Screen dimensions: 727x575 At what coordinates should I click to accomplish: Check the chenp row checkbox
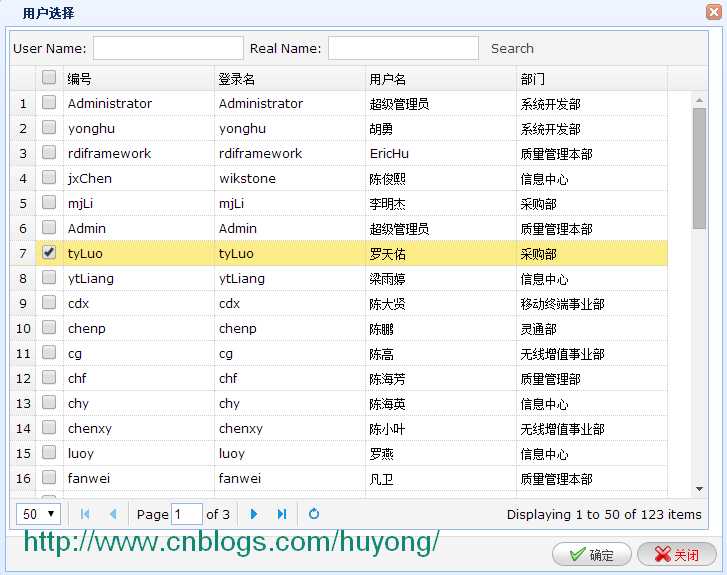[x=49, y=328]
